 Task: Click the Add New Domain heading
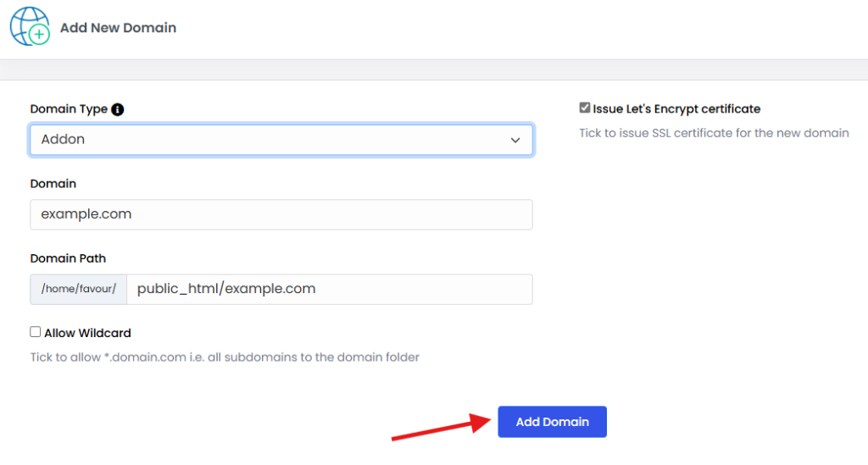(x=118, y=28)
